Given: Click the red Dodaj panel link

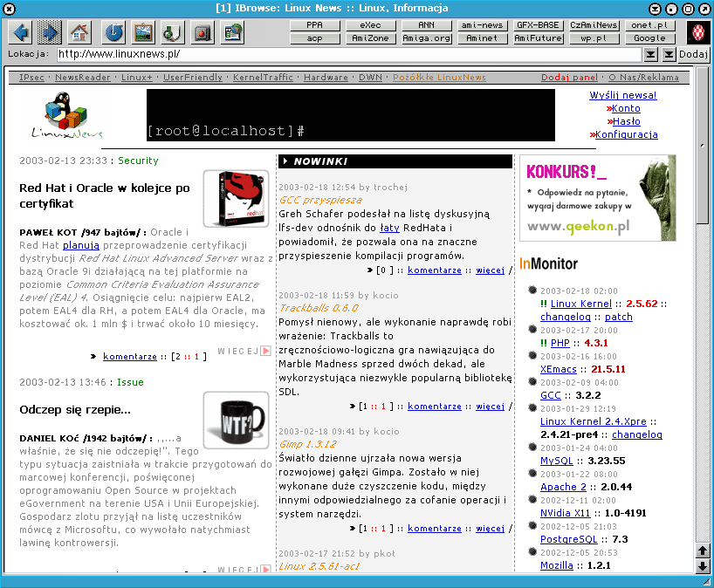Looking at the screenshot, I should [569, 78].
